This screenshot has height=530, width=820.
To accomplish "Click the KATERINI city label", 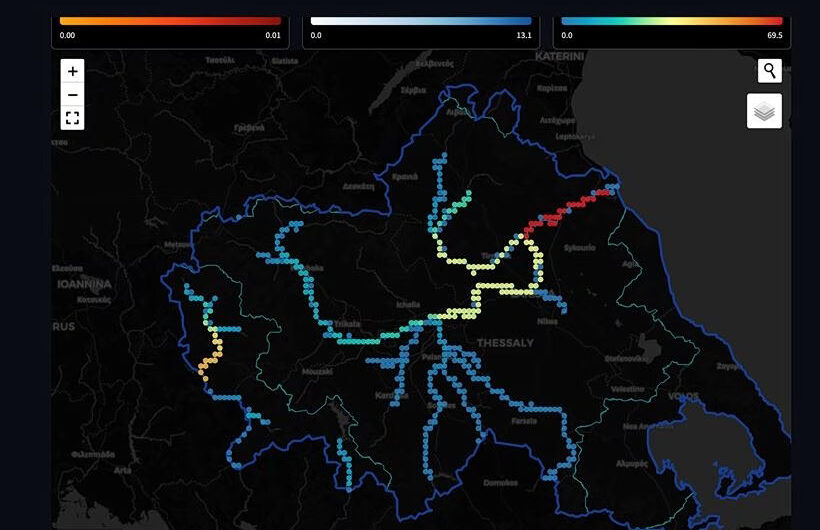I will [x=558, y=58].
